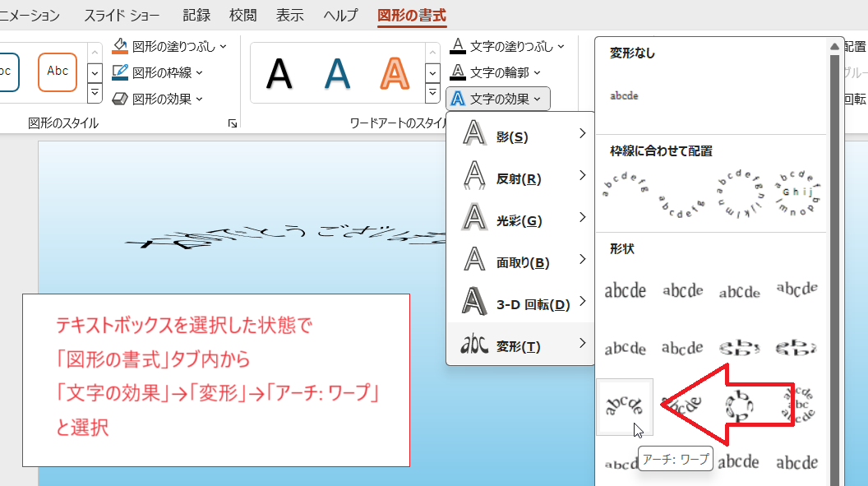Apply the ring-inside warp transform
868x486 pixels.
tap(739, 348)
